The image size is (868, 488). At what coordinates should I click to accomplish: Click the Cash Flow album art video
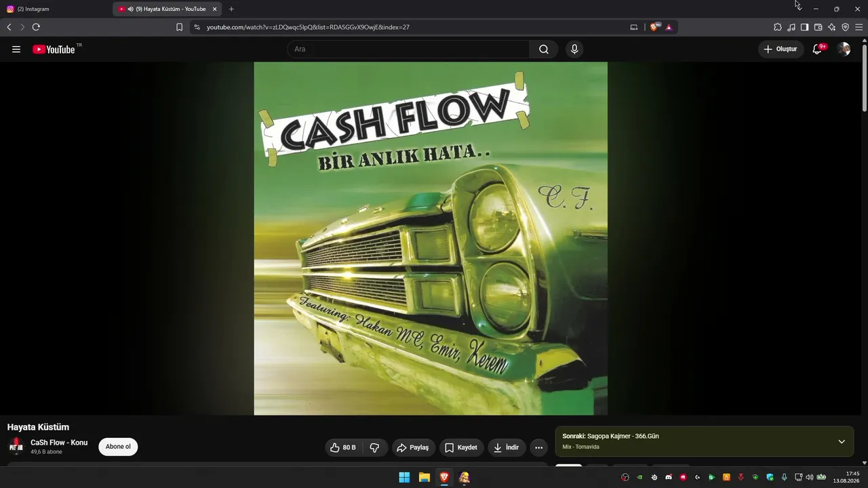431,239
